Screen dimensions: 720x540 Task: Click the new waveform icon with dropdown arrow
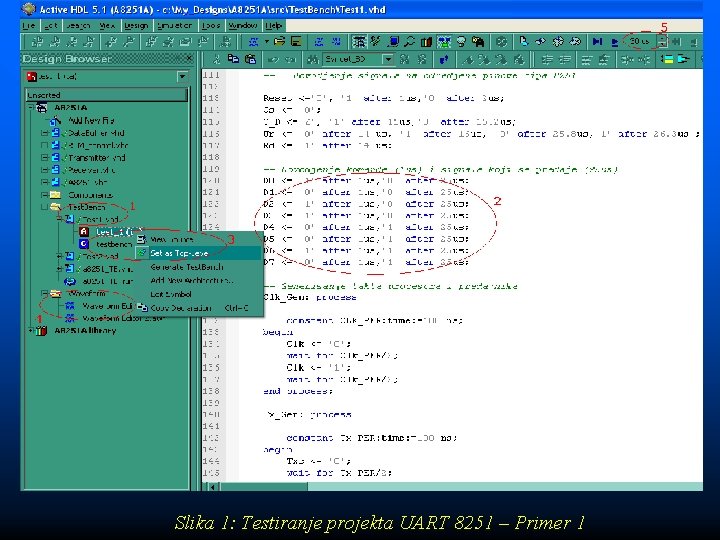[x=253, y=42]
